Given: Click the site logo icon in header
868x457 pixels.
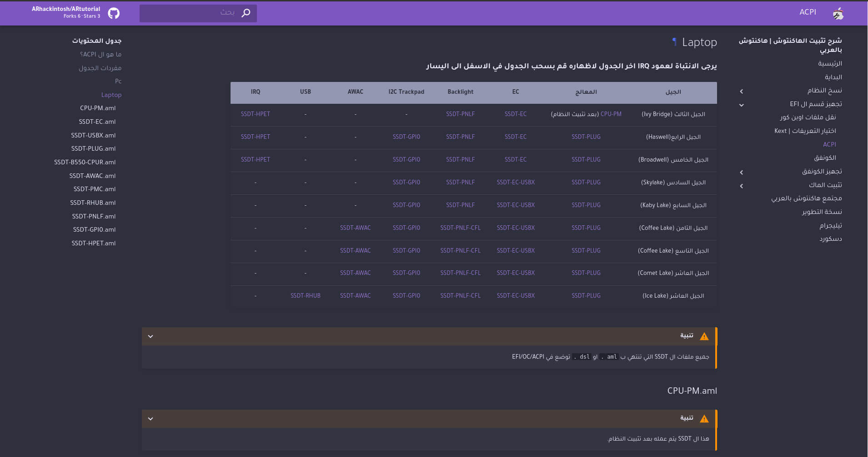Looking at the screenshot, I should point(838,14).
